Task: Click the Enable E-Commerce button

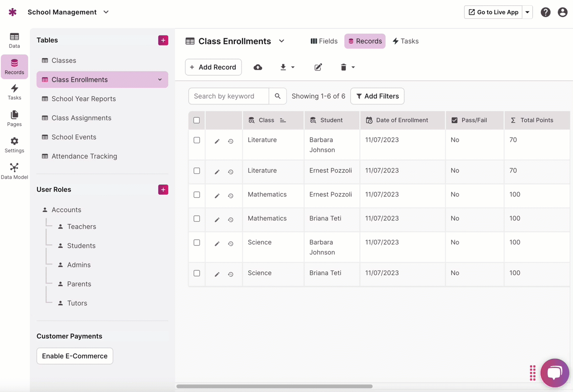Action: coord(75,356)
